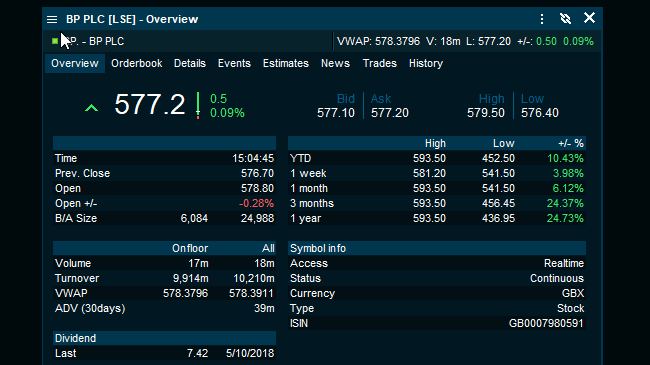Click the Access value Realtime

pos(564,263)
